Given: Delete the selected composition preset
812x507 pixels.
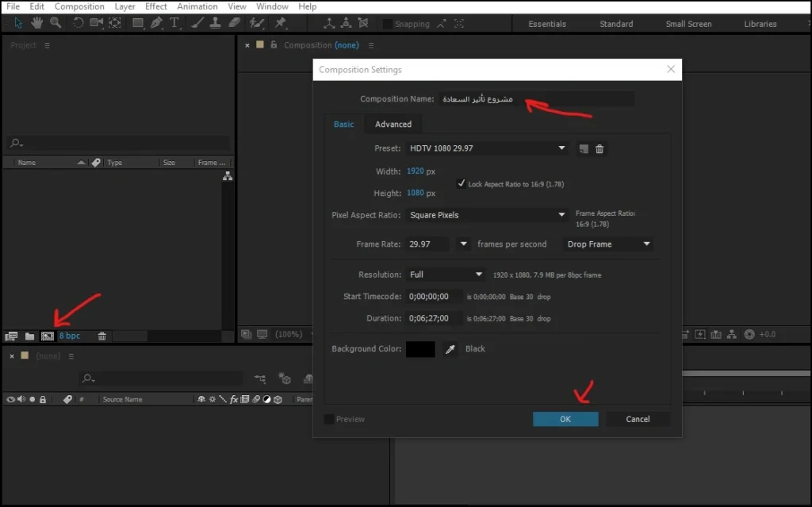Looking at the screenshot, I should point(600,148).
